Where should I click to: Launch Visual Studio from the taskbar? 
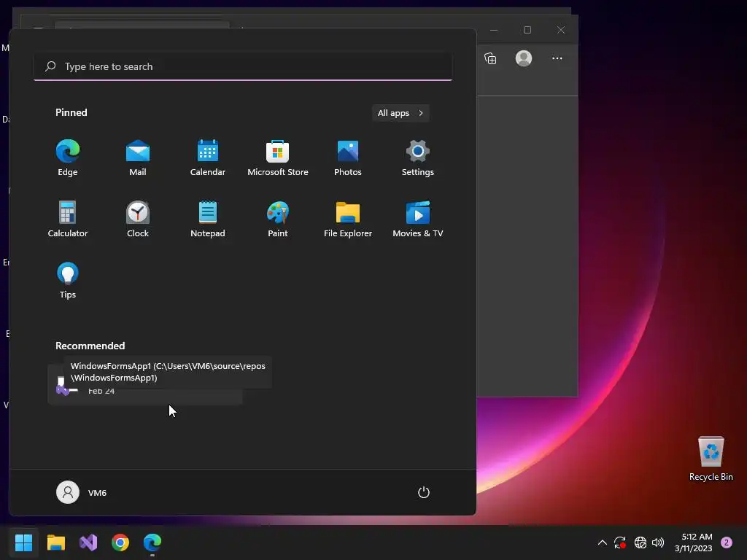point(88,542)
